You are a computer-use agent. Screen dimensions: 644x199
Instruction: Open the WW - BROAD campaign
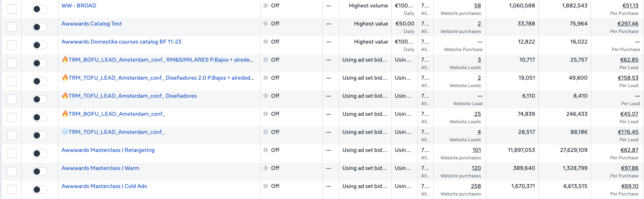click(x=79, y=6)
